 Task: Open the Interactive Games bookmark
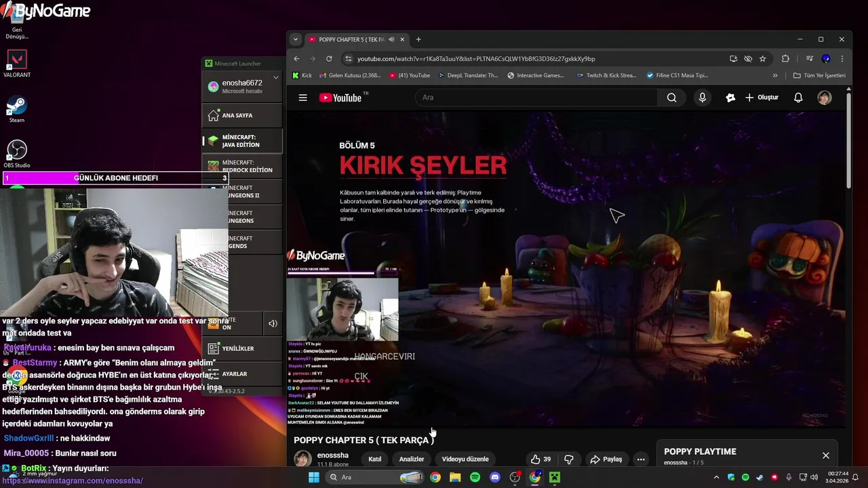coord(536,75)
